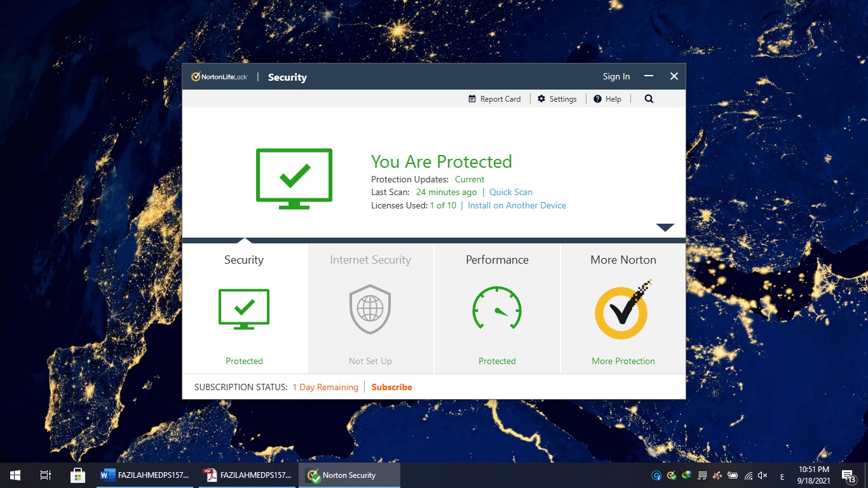Open the Help menu
Screen dimensions: 868x488
click(607, 99)
